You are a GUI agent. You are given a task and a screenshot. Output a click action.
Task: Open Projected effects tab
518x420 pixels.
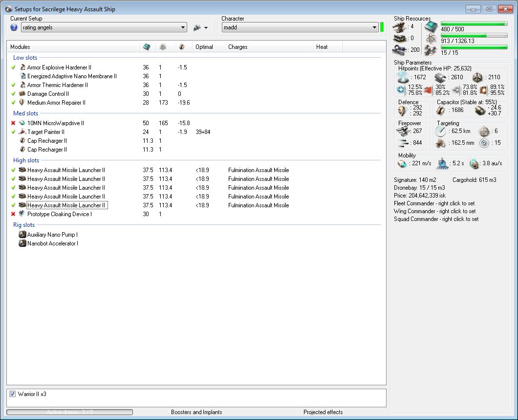click(x=323, y=412)
